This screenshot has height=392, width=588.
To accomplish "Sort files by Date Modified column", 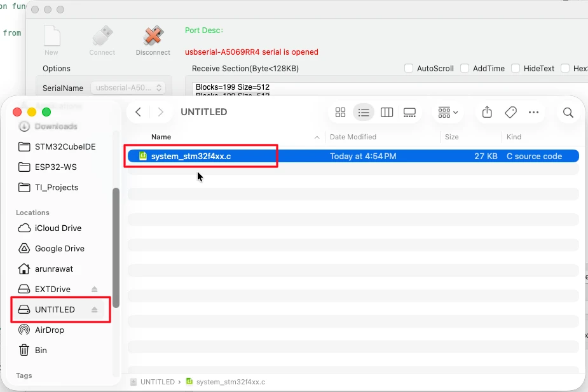I will click(x=353, y=137).
